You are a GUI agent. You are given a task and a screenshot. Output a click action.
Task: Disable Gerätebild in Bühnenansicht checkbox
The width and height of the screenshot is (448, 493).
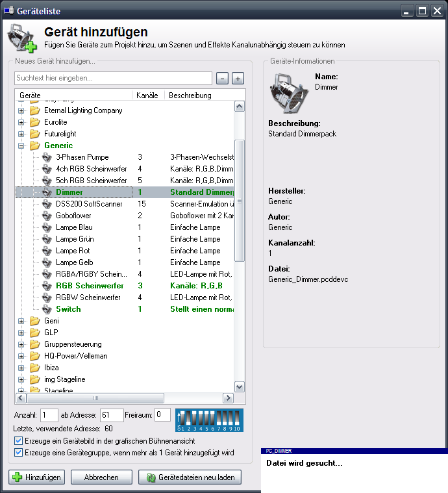click(x=18, y=441)
